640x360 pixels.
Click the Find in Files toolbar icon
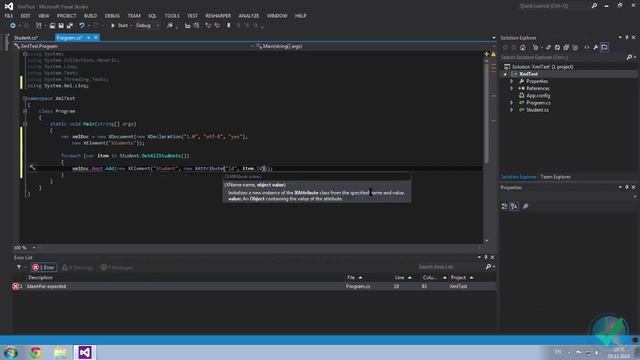170,26
